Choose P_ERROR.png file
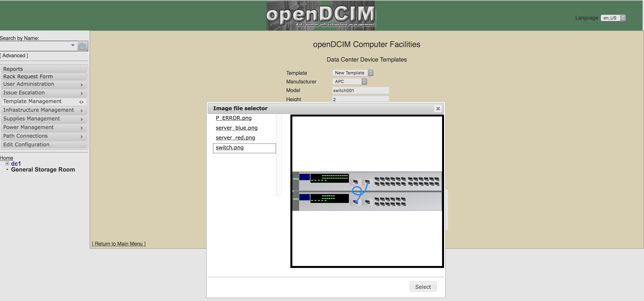The image size is (644, 301). (233, 118)
